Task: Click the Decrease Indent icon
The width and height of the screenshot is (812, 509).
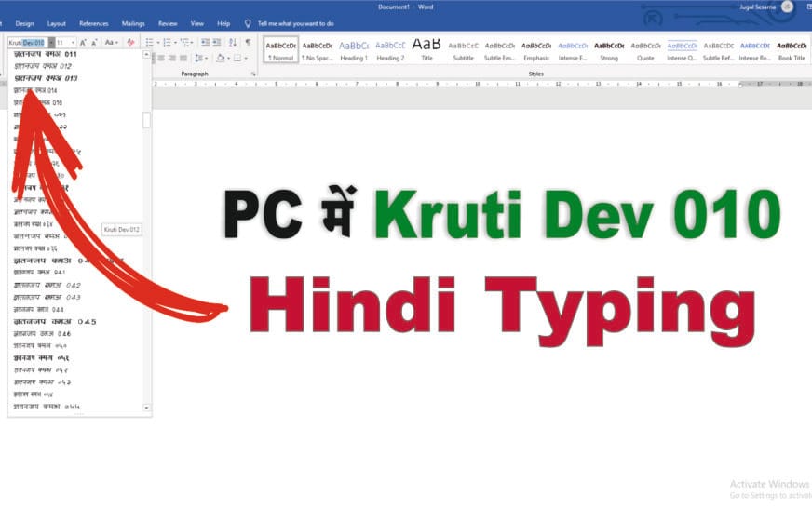Action: tap(206, 43)
